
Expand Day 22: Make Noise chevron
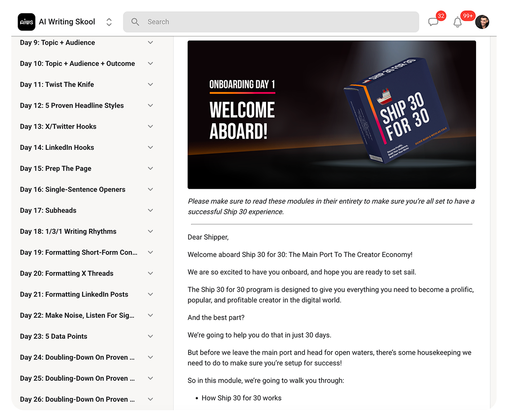click(150, 315)
